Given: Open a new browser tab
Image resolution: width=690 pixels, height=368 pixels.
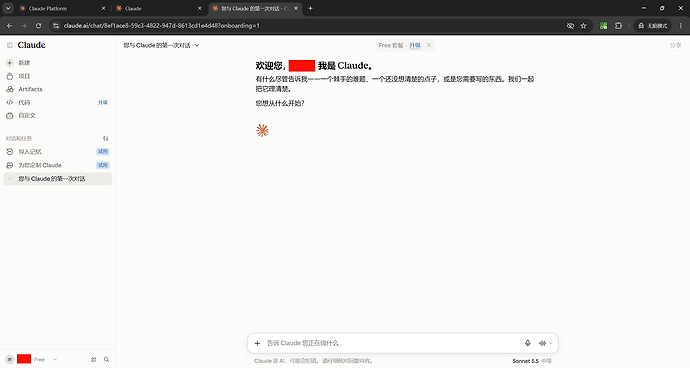Looking at the screenshot, I should pos(310,8).
